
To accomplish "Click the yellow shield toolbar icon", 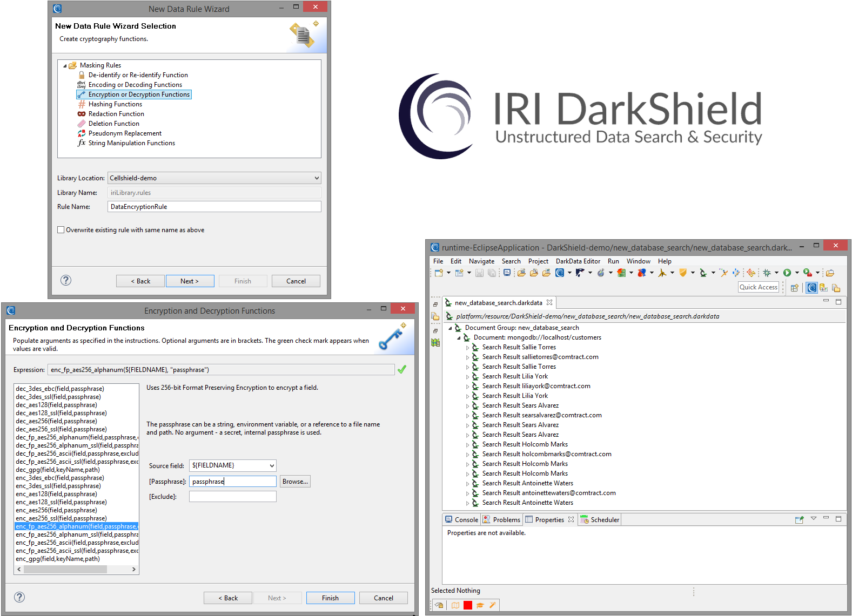I will tap(683, 273).
